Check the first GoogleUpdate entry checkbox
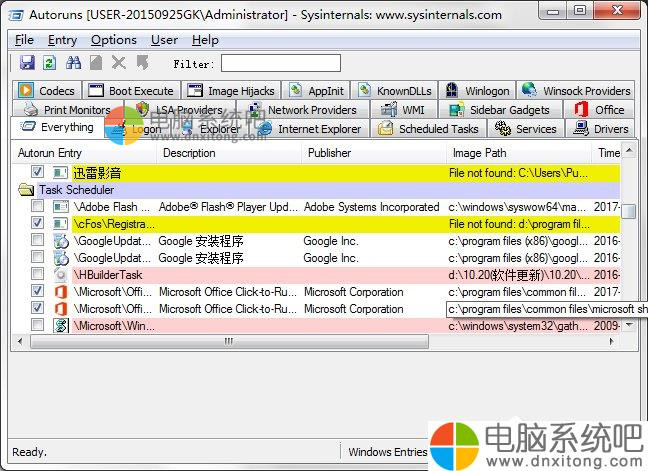The width and height of the screenshot is (648, 471). pyautogui.click(x=37, y=240)
